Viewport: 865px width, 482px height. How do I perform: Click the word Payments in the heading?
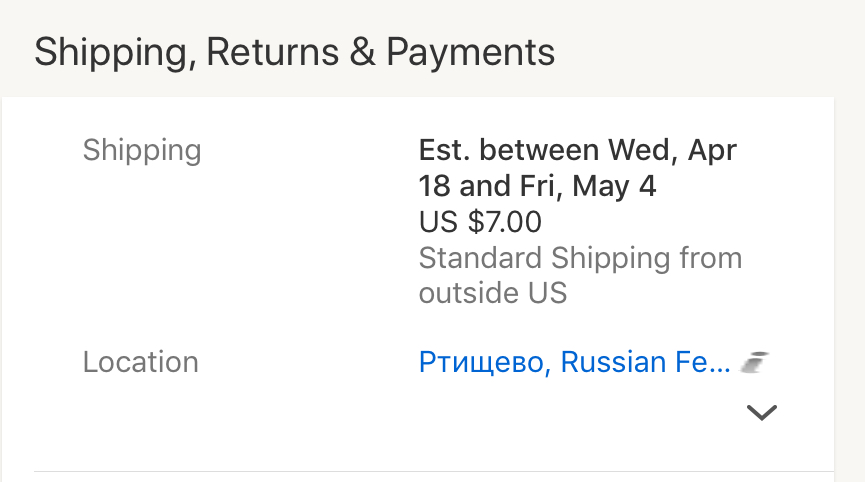[471, 53]
